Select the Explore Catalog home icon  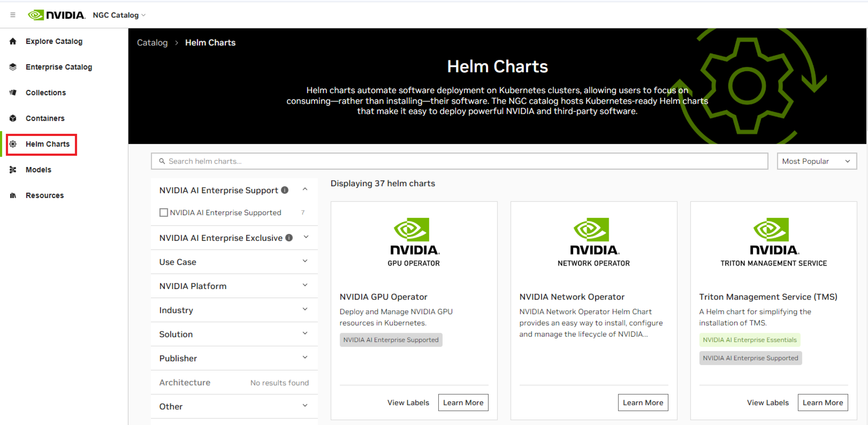13,41
